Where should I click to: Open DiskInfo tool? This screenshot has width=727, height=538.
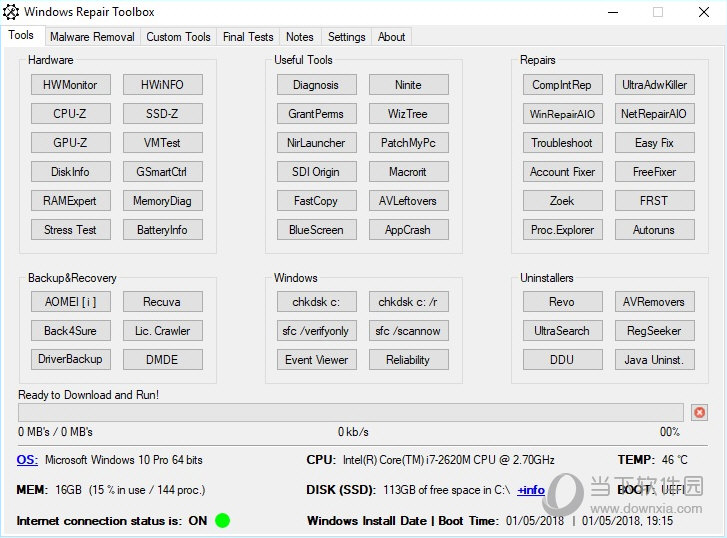(x=70, y=172)
